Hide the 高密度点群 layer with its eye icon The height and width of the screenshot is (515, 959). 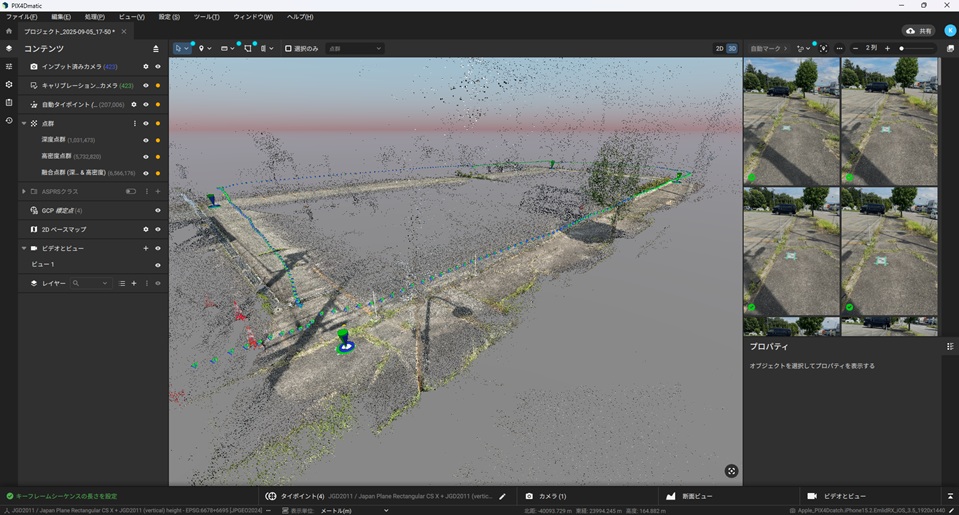[146, 156]
